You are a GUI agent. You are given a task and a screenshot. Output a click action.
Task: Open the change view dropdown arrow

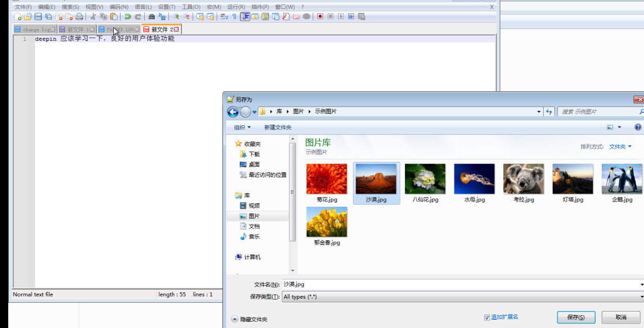[620, 127]
